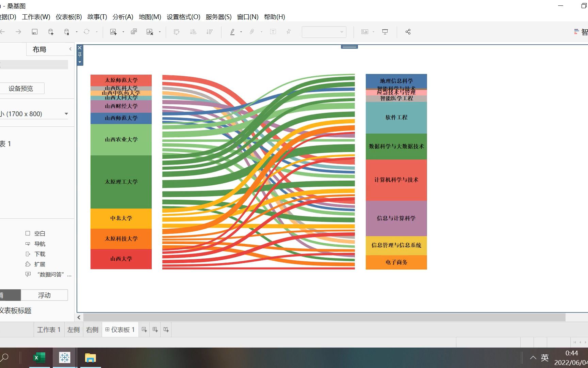Open Excel from the Windows taskbar
Viewport: 588px width, 368px height.
(39, 358)
